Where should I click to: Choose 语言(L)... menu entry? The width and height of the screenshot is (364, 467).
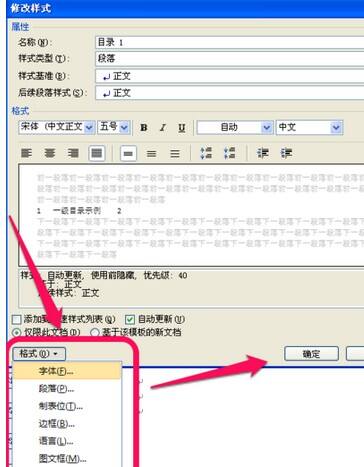(x=67, y=441)
